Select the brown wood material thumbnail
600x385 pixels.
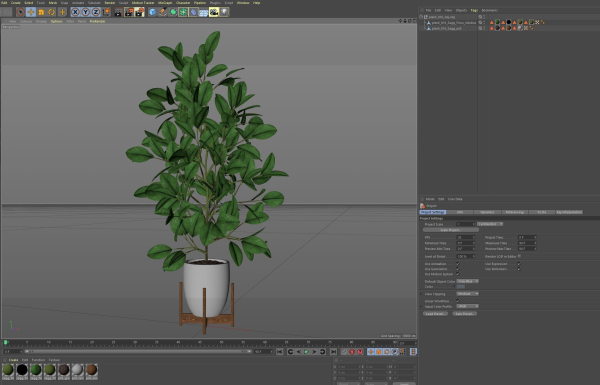click(91, 370)
